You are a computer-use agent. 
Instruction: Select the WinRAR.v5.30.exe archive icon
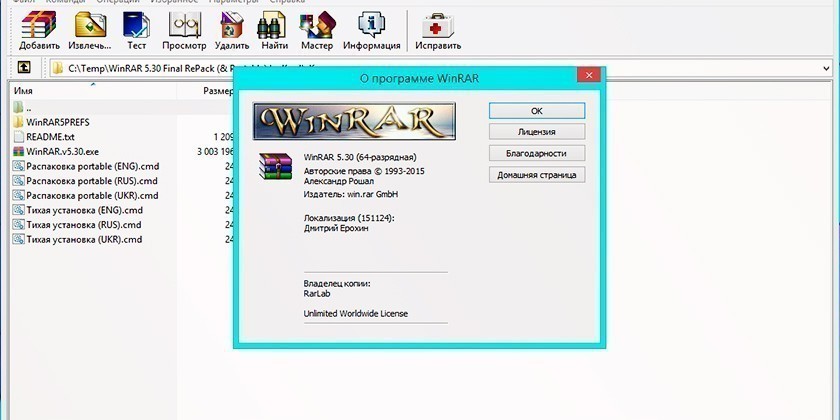coord(18,152)
